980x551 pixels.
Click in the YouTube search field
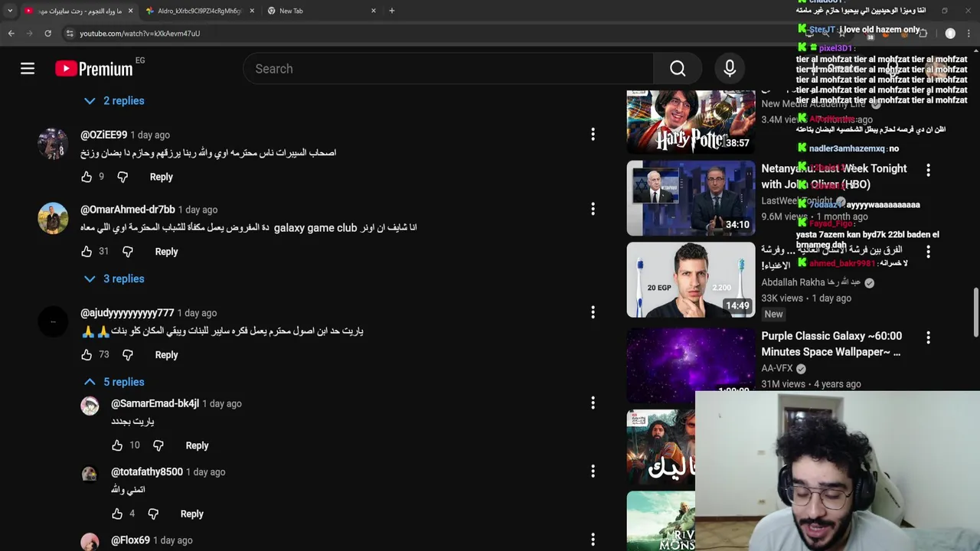tap(448, 69)
